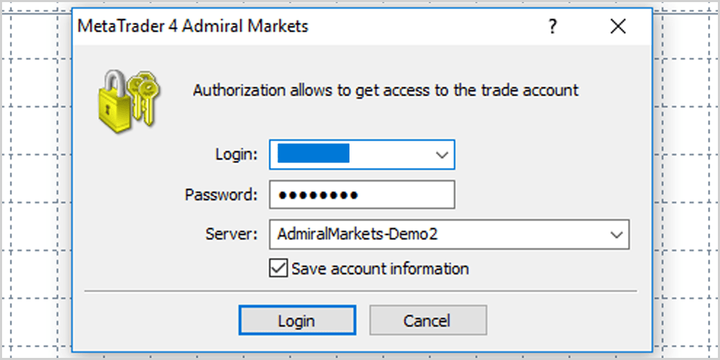Viewport: 720px width, 360px height.
Task: Expand the Login account dropdown arrow
Action: [442, 155]
